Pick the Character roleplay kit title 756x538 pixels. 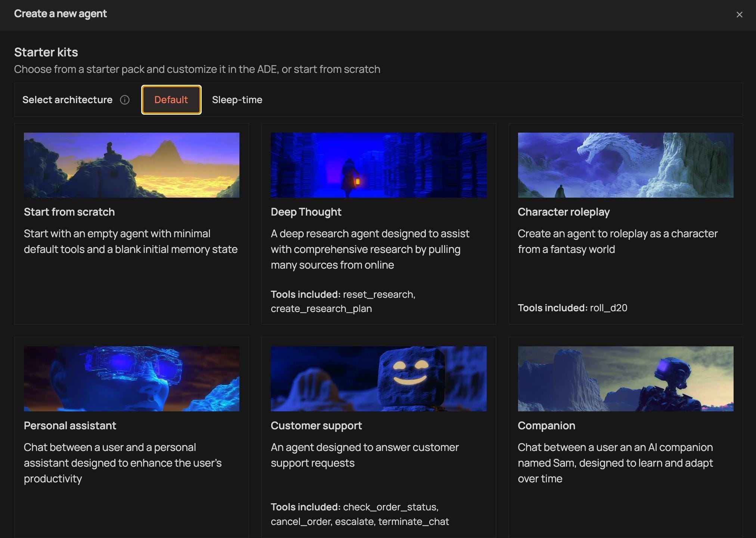(563, 212)
